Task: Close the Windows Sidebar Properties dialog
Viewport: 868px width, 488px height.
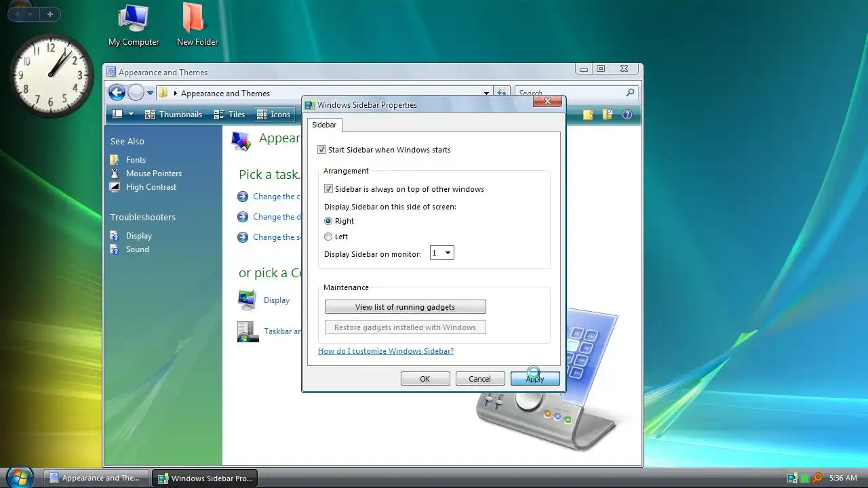Action: [x=547, y=102]
